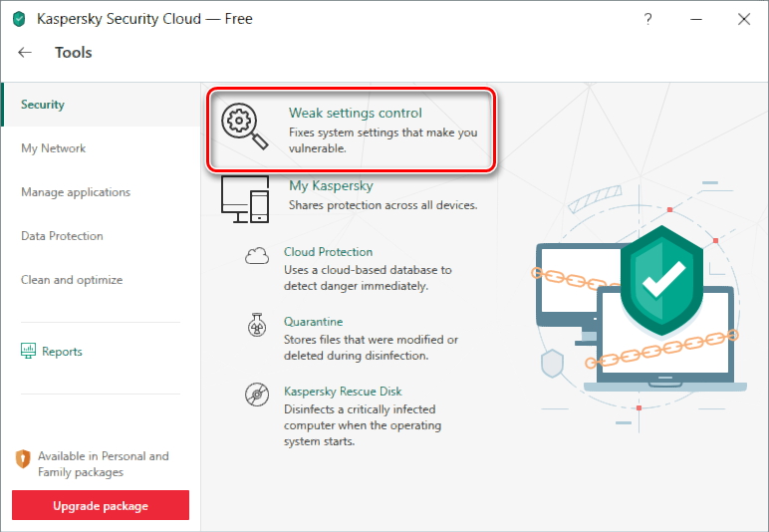The width and height of the screenshot is (769, 532).
Task: Open the help question mark icon
Action: tap(647, 19)
